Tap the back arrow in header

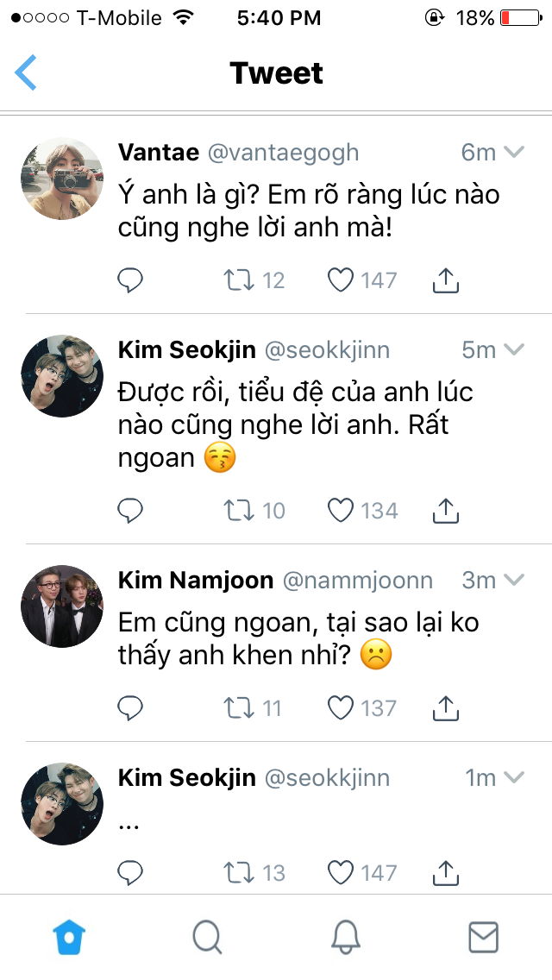[26, 72]
